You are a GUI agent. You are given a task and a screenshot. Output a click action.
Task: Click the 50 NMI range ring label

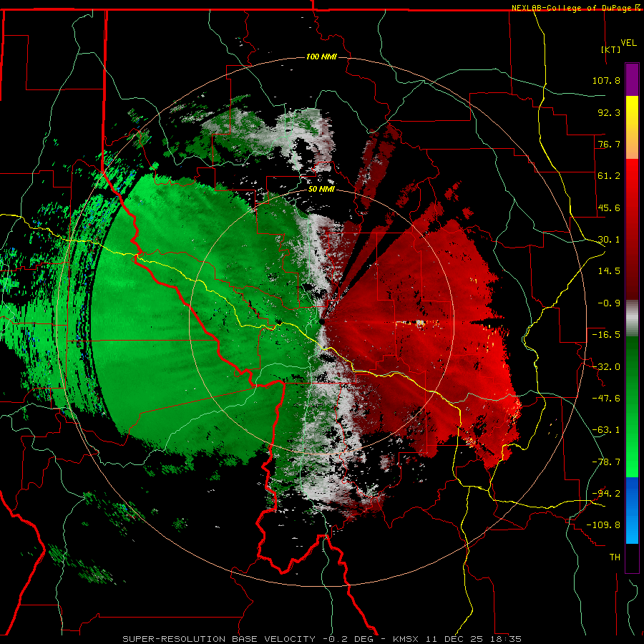(321, 190)
